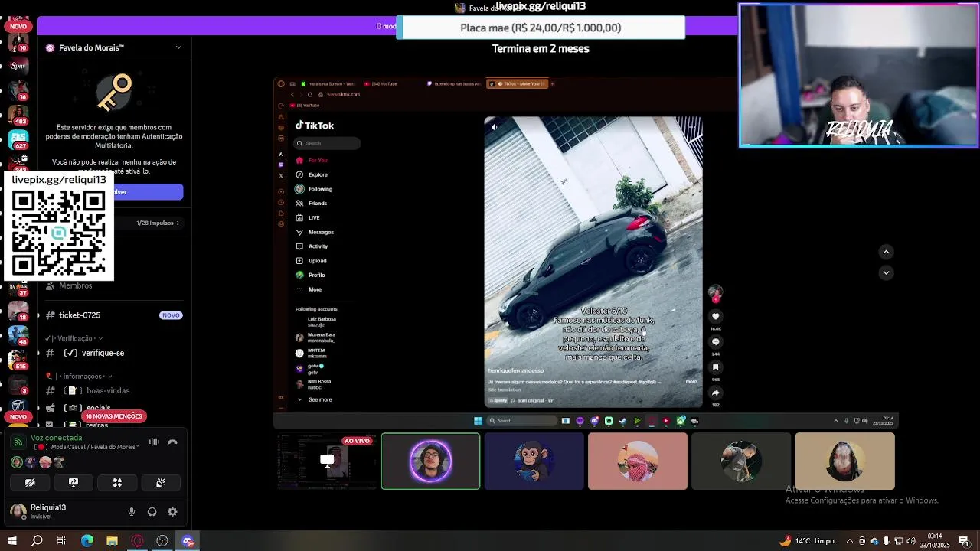Expand caption with more link
Viewport: 980px width, 551px height.
tap(691, 381)
